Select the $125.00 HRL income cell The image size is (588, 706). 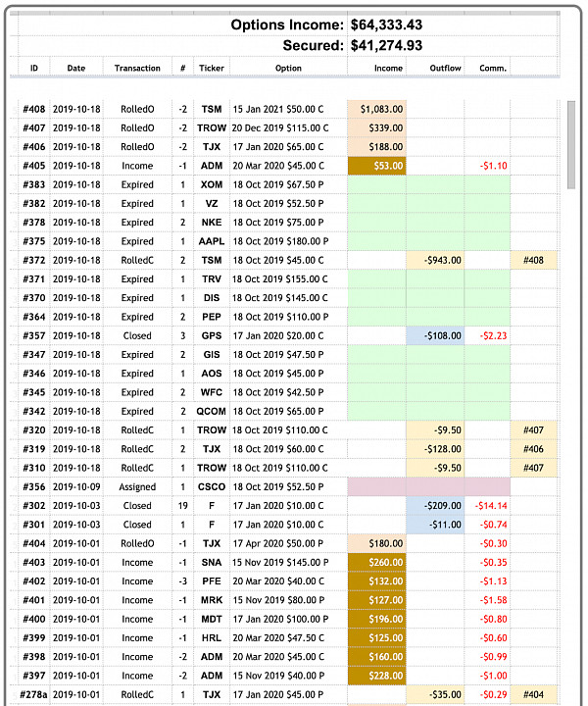click(x=377, y=639)
